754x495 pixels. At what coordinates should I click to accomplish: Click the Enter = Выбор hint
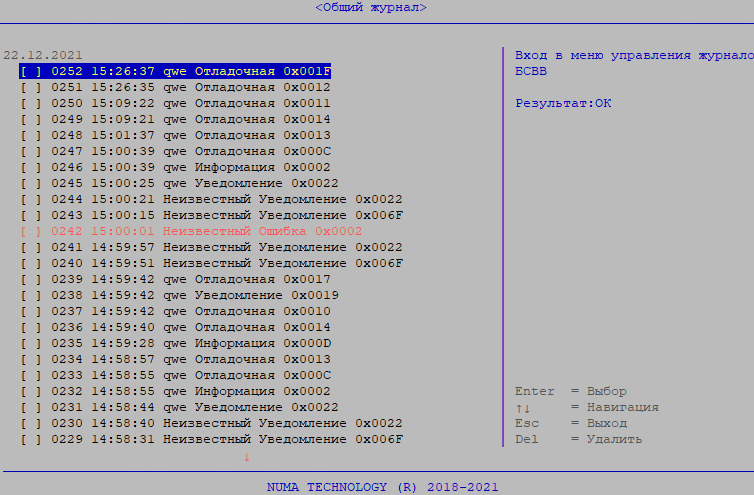(x=571, y=392)
